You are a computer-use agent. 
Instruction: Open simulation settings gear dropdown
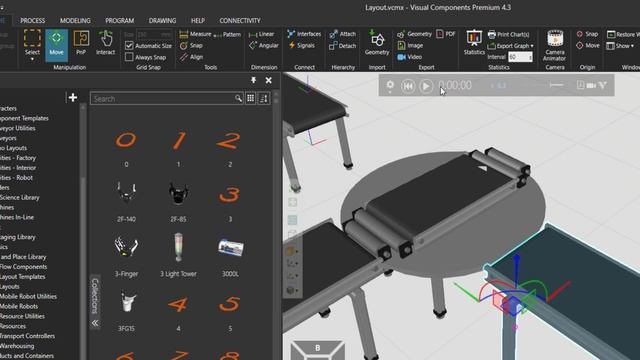tap(390, 85)
